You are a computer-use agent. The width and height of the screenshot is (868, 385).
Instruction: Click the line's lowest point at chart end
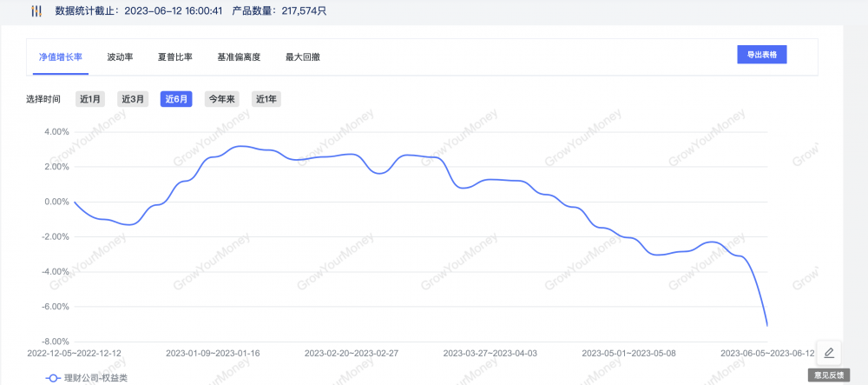tap(766, 326)
